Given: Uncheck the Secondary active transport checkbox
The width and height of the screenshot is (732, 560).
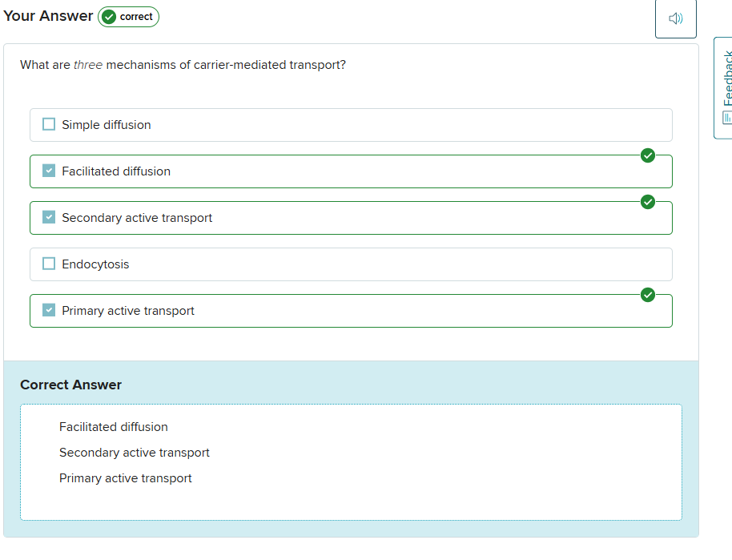Looking at the screenshot, I should (49, 218).
